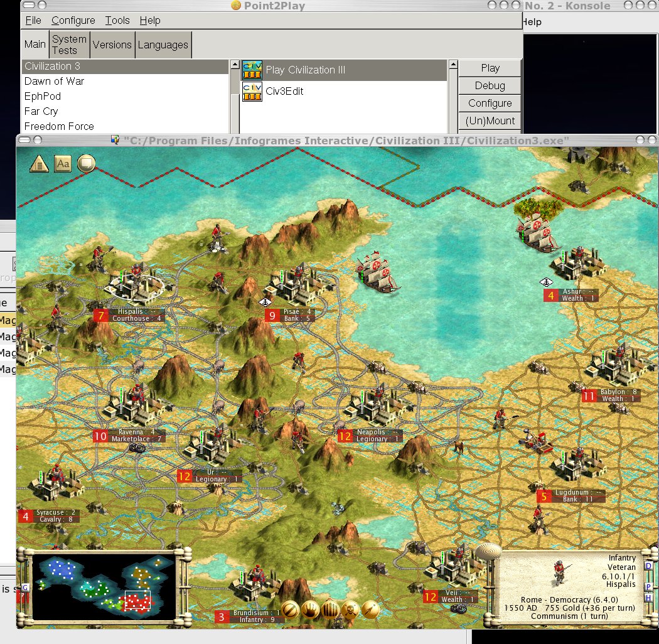Click the launcher list scrollbar up arrow
The image size is (659, 644).
coord(453,65)
